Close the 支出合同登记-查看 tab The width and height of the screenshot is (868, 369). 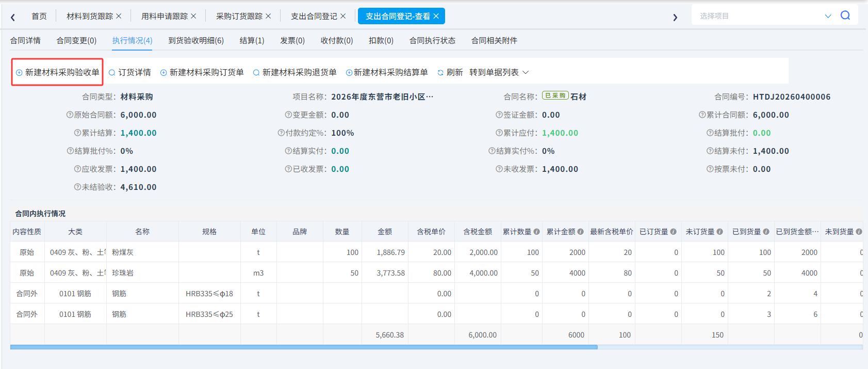click(436, 16)
